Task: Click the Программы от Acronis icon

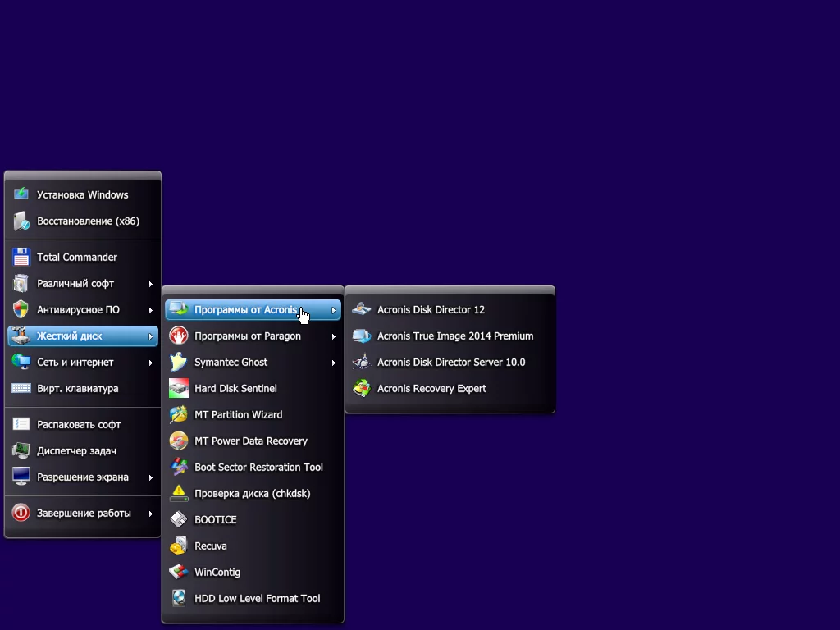Action: coord(178,309)
